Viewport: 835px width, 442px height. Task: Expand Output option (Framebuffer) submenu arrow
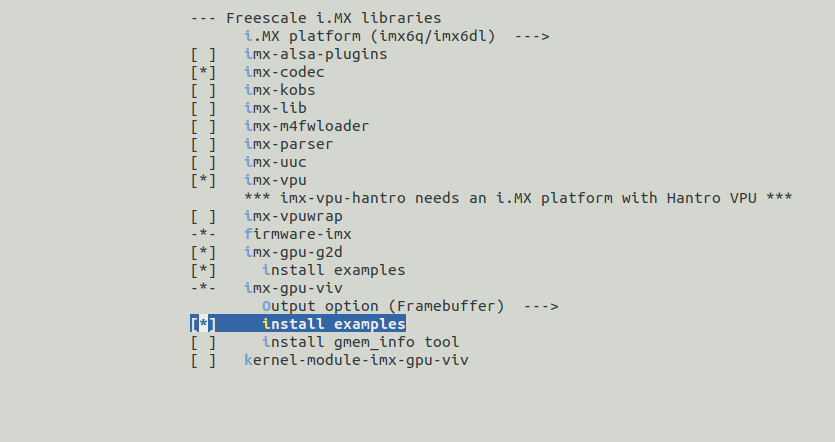(x=540, y=306)
